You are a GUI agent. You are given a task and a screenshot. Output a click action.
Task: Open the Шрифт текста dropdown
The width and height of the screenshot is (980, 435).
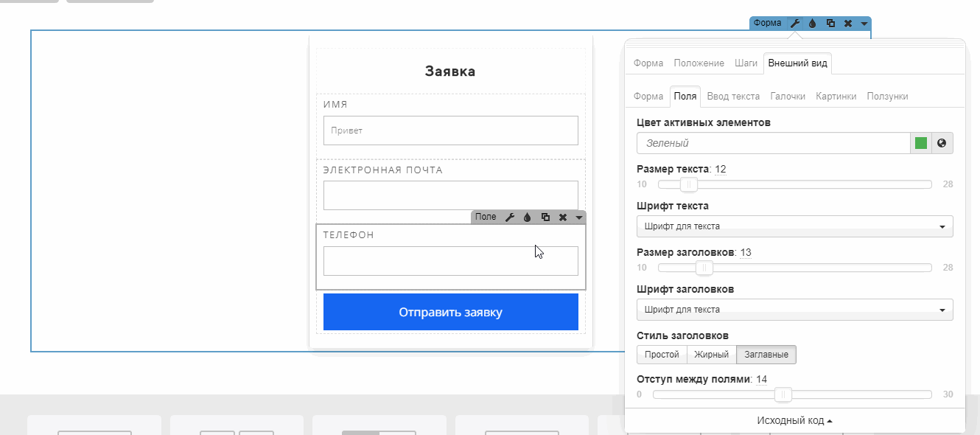[794, 226]
